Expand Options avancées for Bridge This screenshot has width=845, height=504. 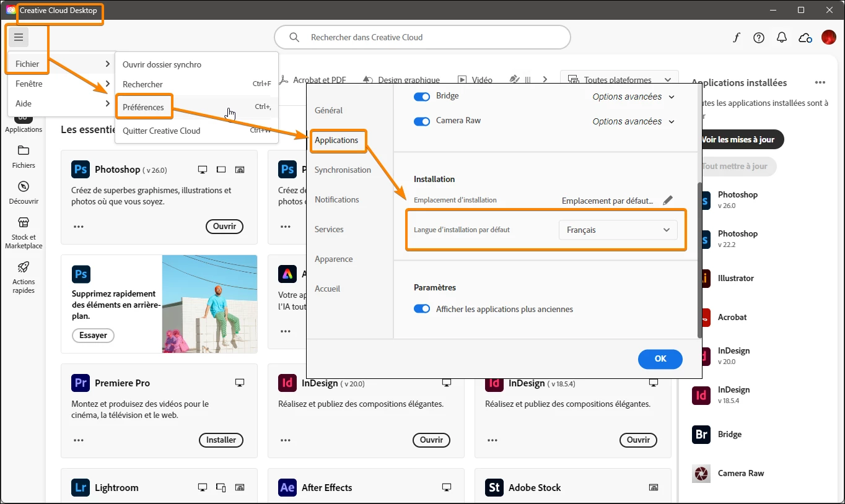pyautogui.click(x=634, y=97)
